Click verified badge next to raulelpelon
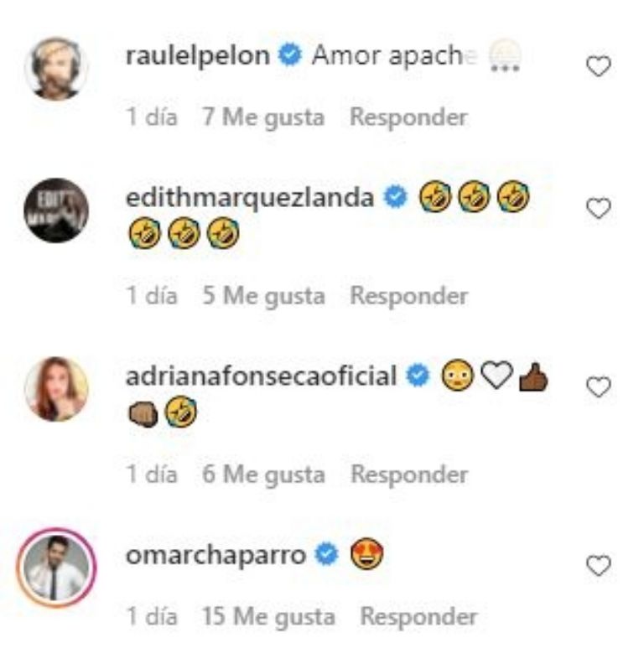This screenshot has height=664, width=644. [290, 55]
